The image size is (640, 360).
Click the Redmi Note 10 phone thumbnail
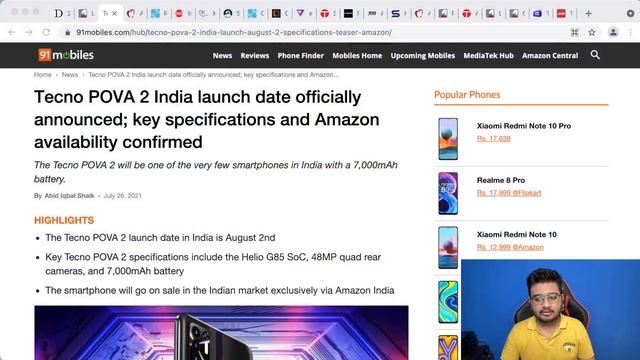point(448,247)
